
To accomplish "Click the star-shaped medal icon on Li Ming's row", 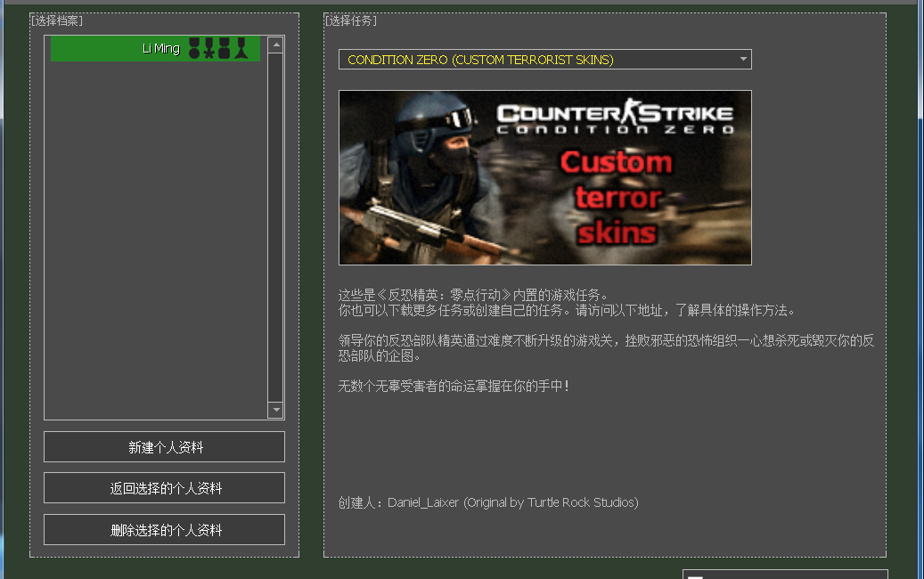I will point(209,48).
